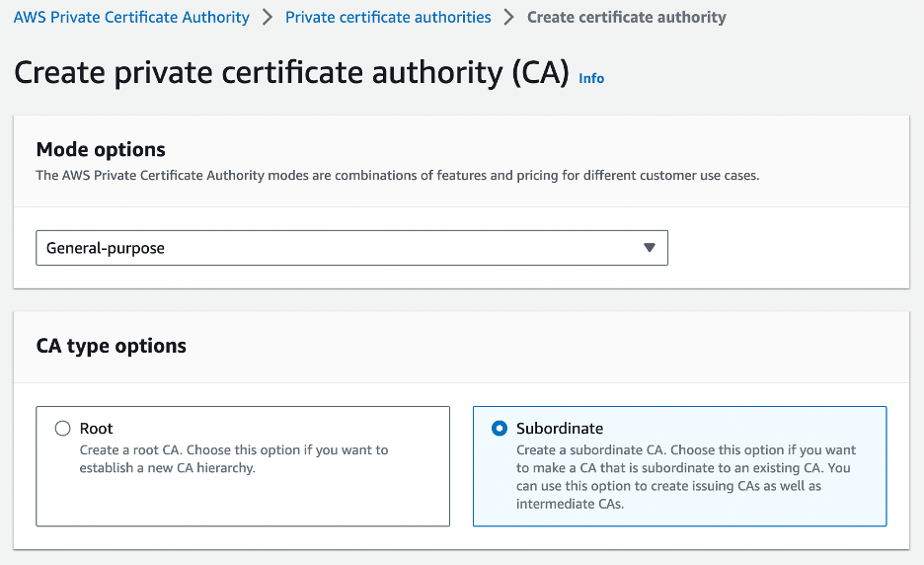Open the Info link beside the title
The height and width of the screenshot is (565, 924).
click(x=591, y=78)
